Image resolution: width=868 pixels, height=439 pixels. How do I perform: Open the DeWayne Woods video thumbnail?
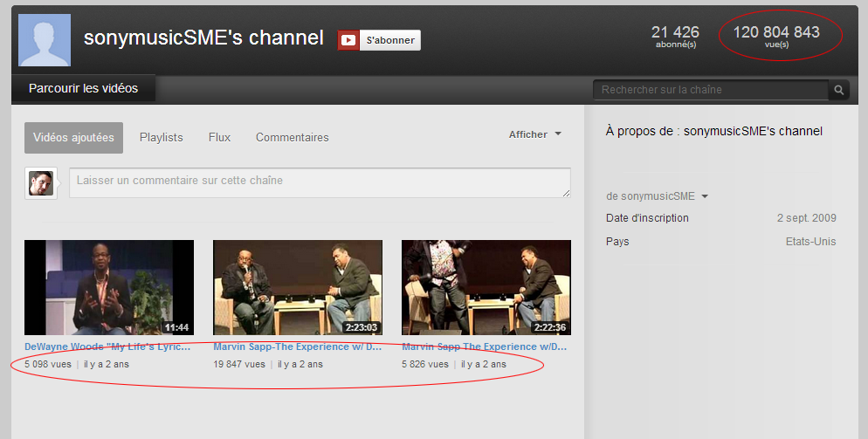[x=109, y=287]
